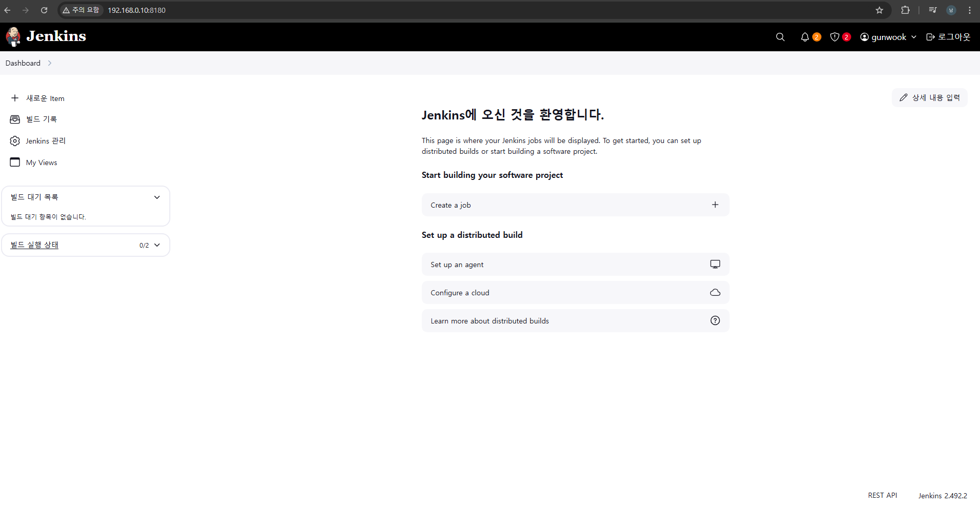
Task: Click the 로그아웃 logout link
Action: 948,37
